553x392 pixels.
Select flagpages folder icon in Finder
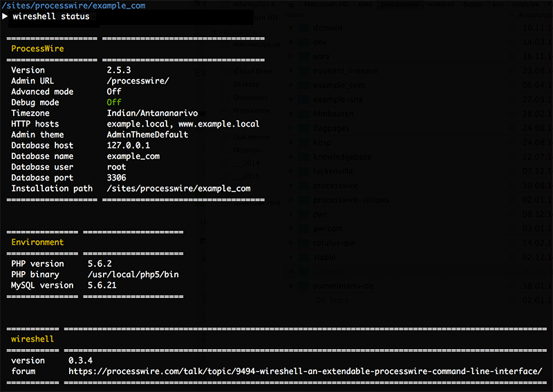pyautogui.click(x=304, y=128)
